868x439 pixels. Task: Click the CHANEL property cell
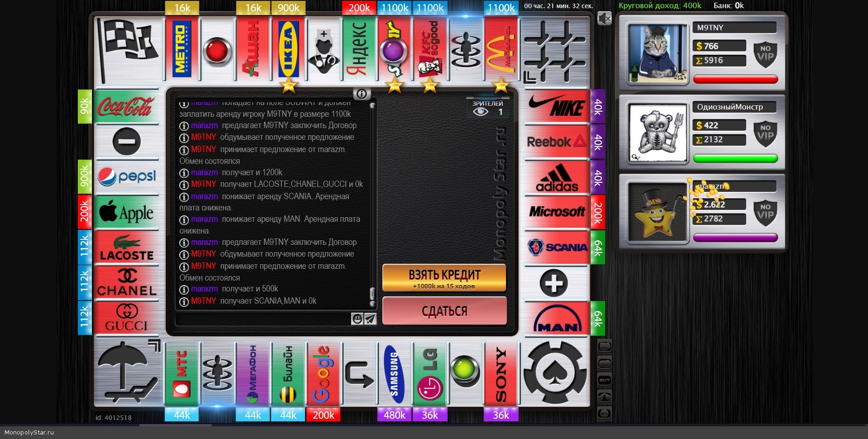tap(127, 283)
